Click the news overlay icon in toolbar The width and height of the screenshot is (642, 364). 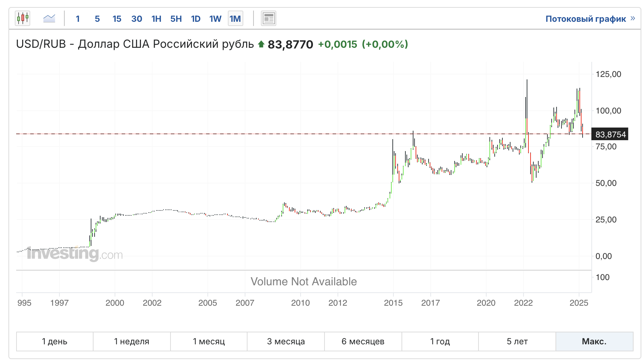click(269, 18)
